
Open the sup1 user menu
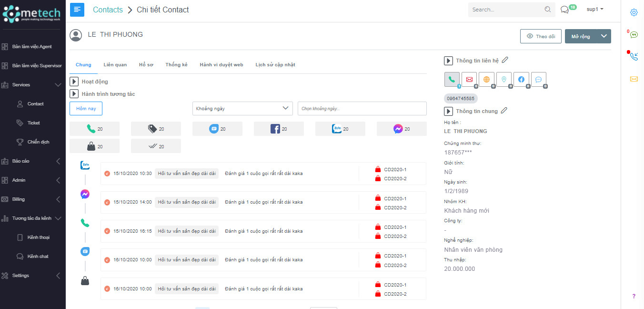[595, 10]
